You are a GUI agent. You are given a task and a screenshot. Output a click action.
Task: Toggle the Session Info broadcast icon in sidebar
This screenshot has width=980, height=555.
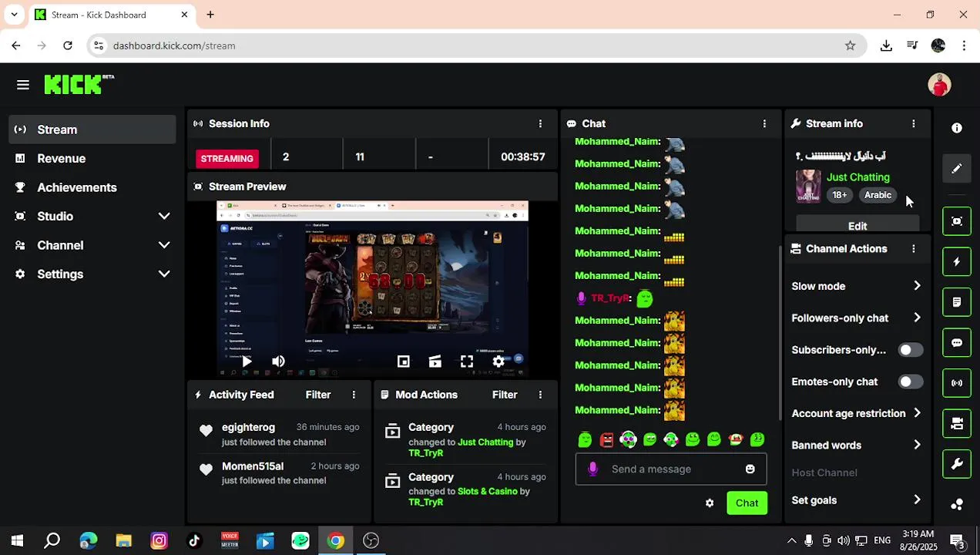[957, 383]
